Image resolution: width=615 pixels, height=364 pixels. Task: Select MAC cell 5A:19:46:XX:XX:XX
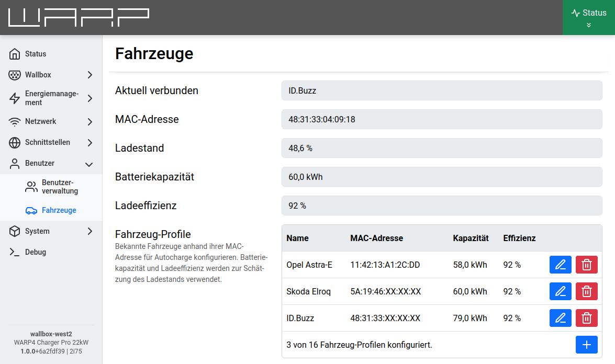[386, 291]
